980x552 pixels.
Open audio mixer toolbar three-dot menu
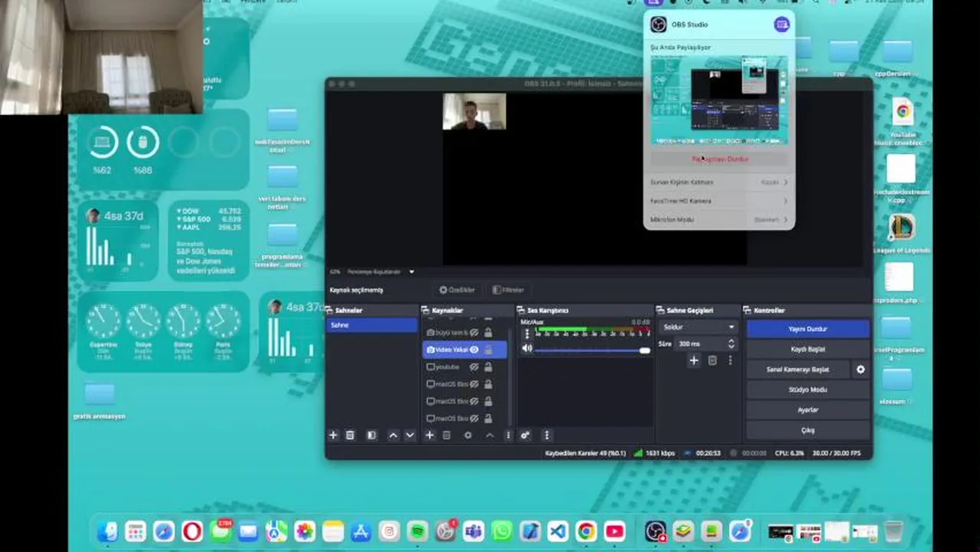click(x=547, y=435)
